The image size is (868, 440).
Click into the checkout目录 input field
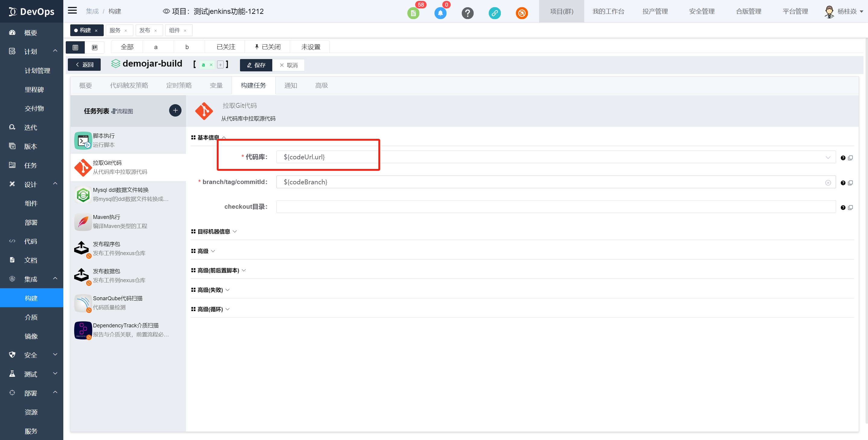(555, 207)
